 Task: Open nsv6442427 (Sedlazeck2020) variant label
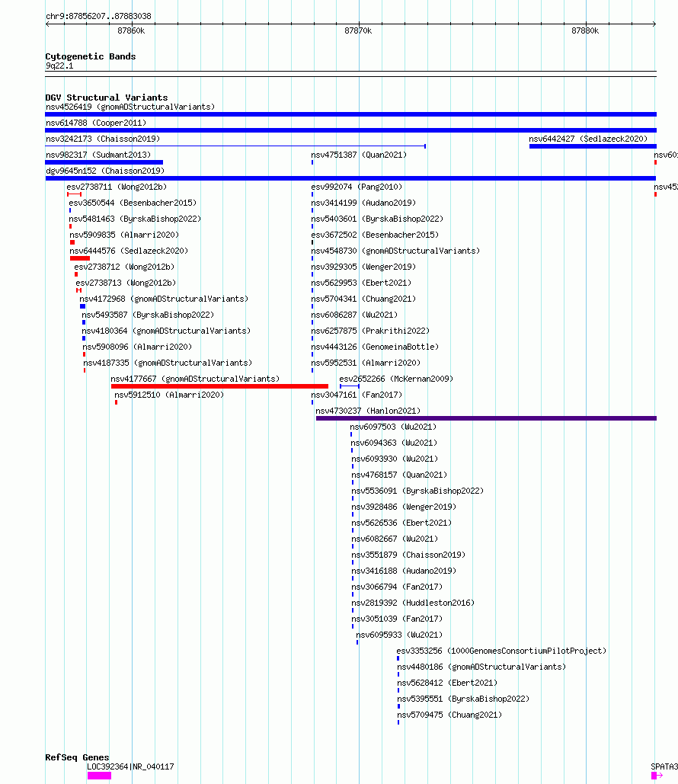[588, 139]
